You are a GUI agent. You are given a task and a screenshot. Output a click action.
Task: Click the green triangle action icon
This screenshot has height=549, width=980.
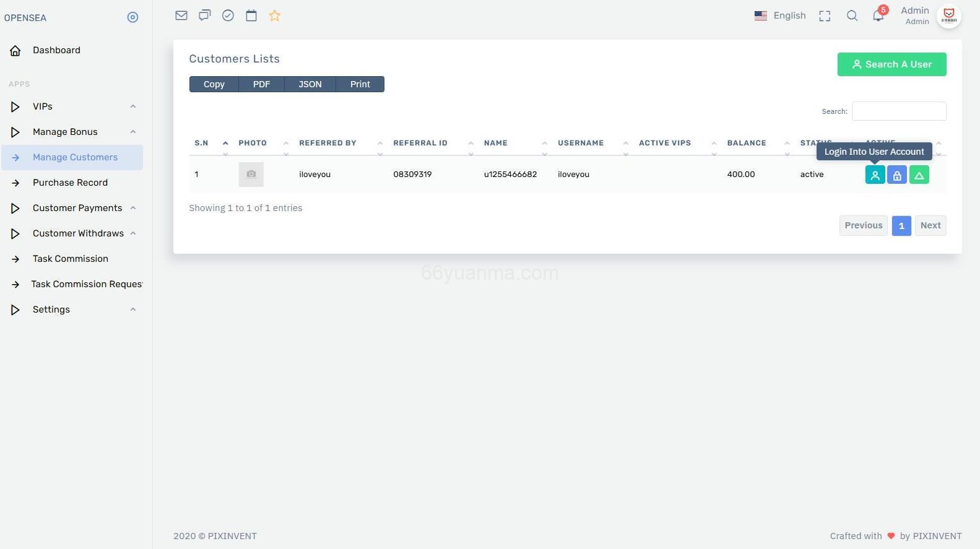919,175
